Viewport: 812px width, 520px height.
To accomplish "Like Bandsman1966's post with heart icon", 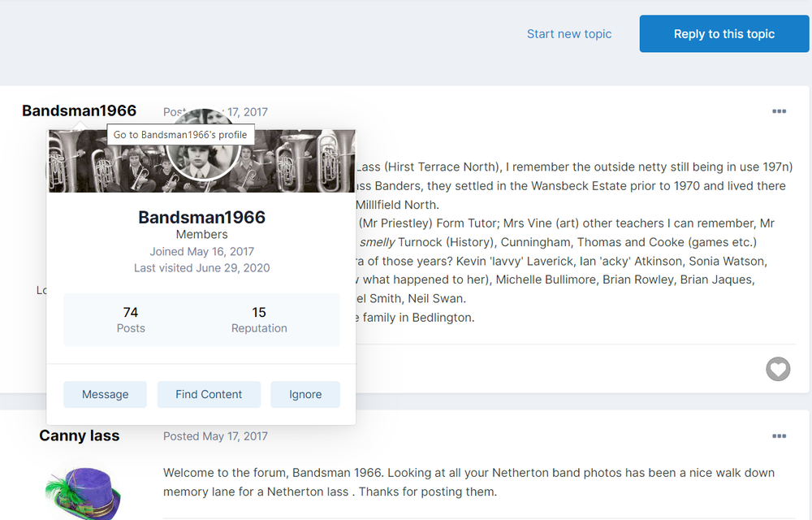I will click(778, 370).
